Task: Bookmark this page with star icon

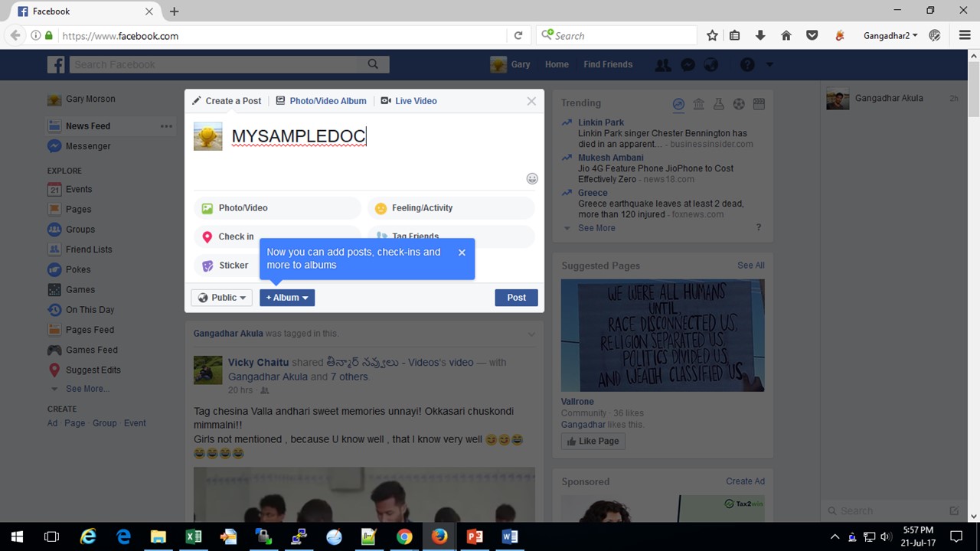Action: click(x=712, y=36)
